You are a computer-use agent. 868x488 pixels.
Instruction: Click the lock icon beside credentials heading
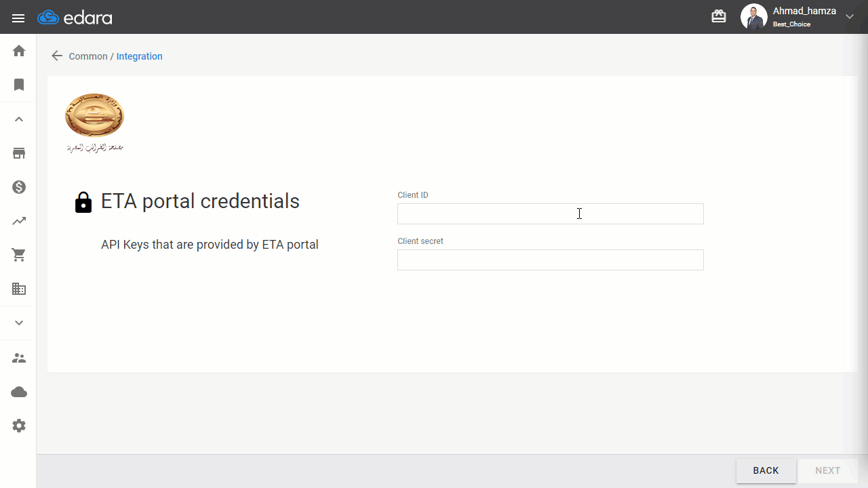pyautogui.click(x=83, y=202)
